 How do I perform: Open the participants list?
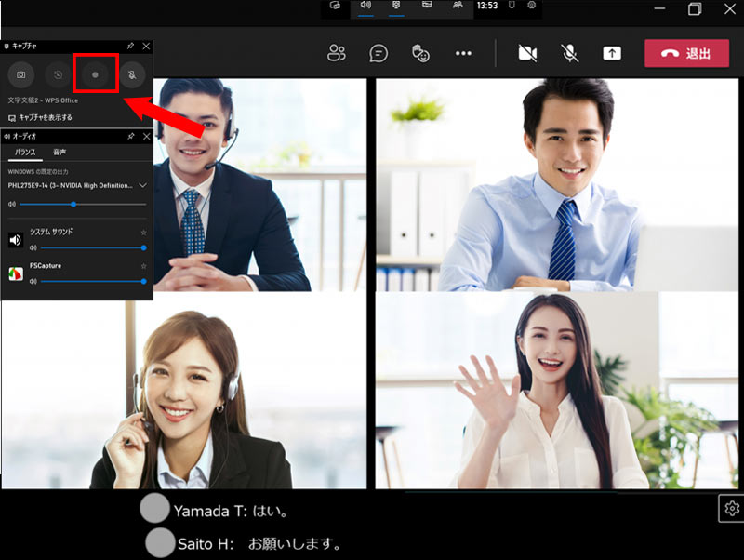tap(337, 53)
